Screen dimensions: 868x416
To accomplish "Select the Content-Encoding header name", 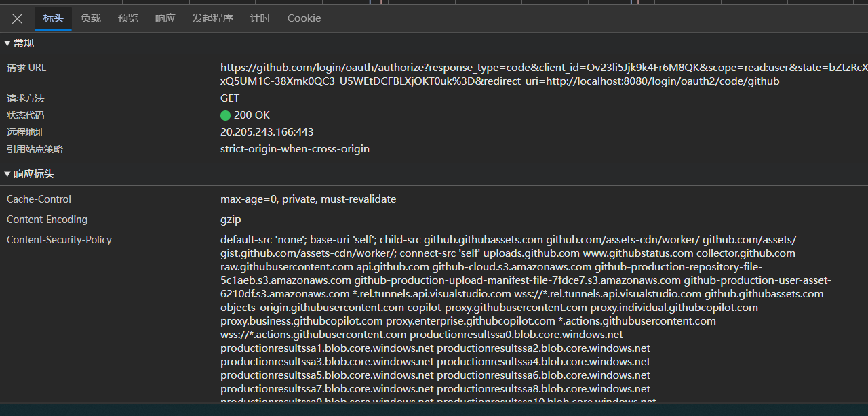I will [47, 220].
